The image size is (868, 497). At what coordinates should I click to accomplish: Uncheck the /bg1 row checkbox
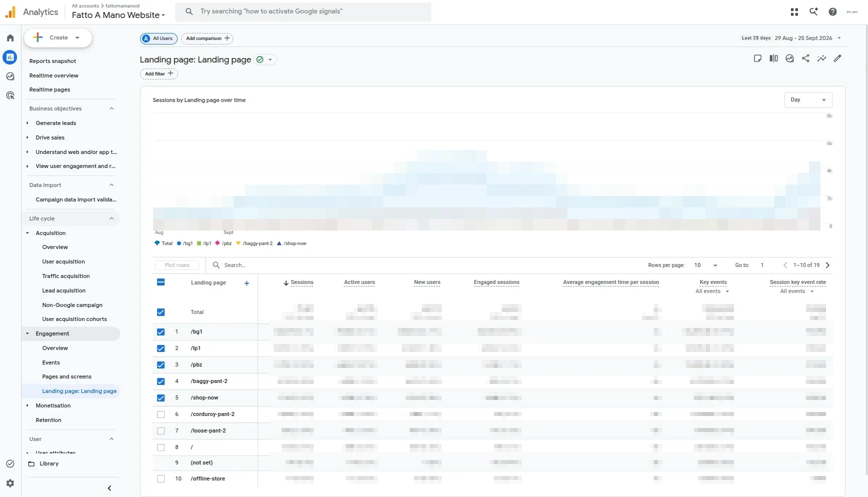(161, 332)
